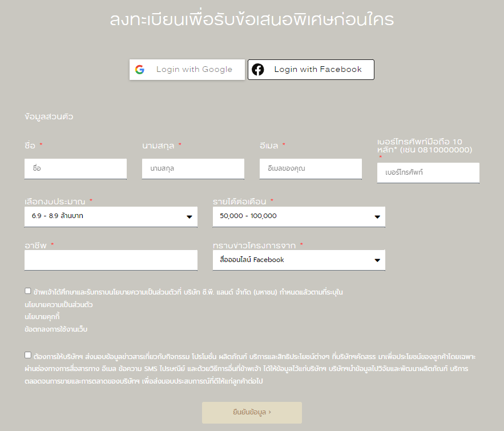The height and width of the screenshot is (431, 504).
Task: Open the budget dropdown showing 6.9 - 8.9 ล้านบาท
Action: point(111,216)
